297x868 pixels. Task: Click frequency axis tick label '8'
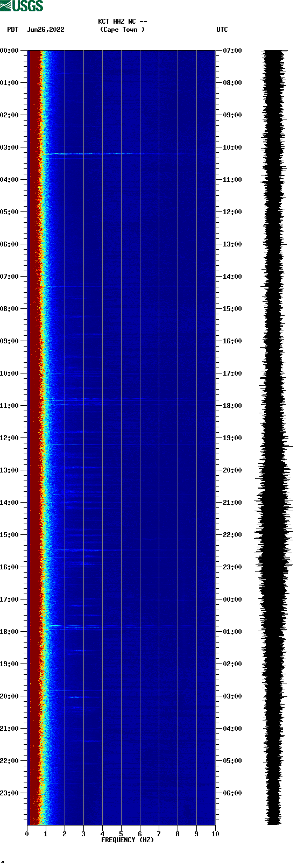coord(178,834)
